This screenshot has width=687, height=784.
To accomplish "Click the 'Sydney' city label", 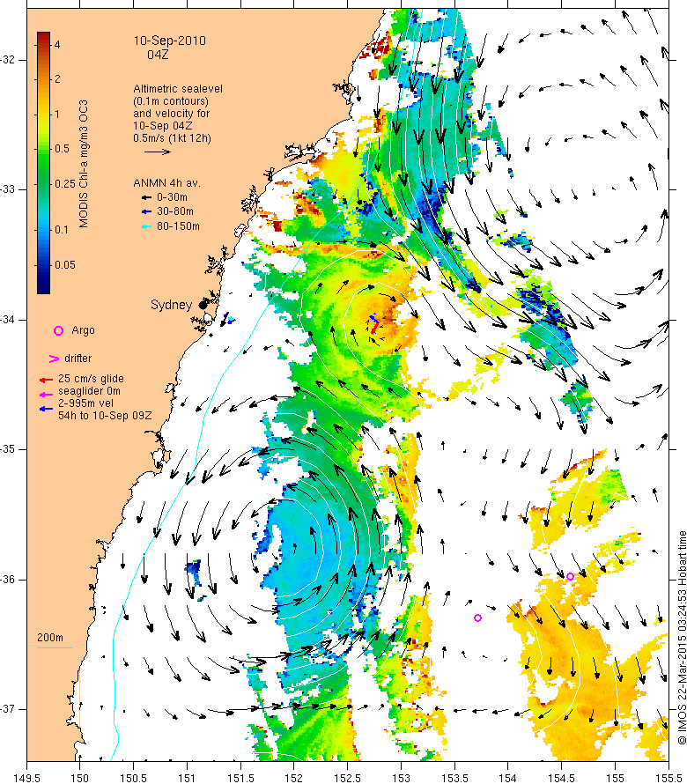I will coord(171,305).
